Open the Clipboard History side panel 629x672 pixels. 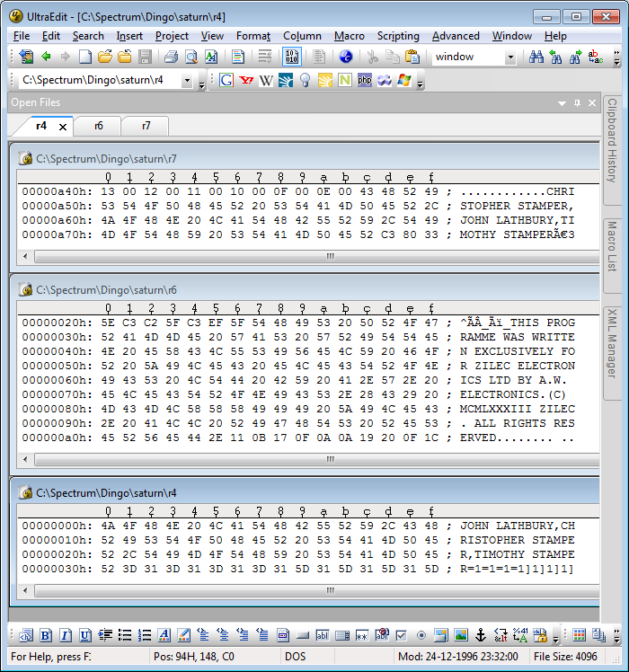612,141
